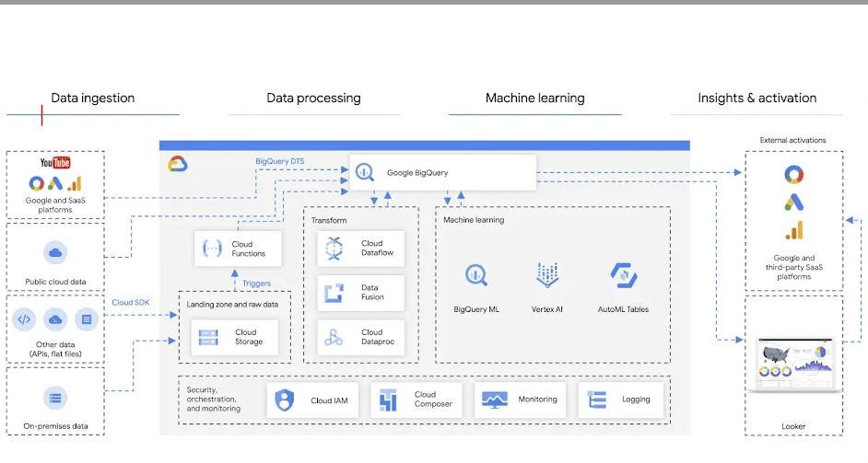Click the Data Fusion icon
The width and height of the screenshot is (868, 463).
pos(334,293)
